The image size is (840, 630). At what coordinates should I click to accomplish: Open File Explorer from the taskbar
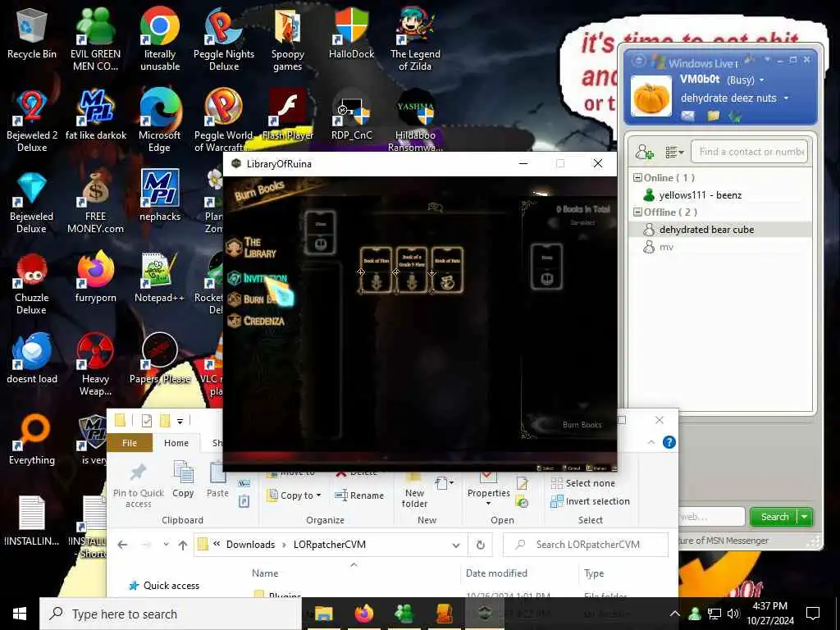[x=323, y=614]
